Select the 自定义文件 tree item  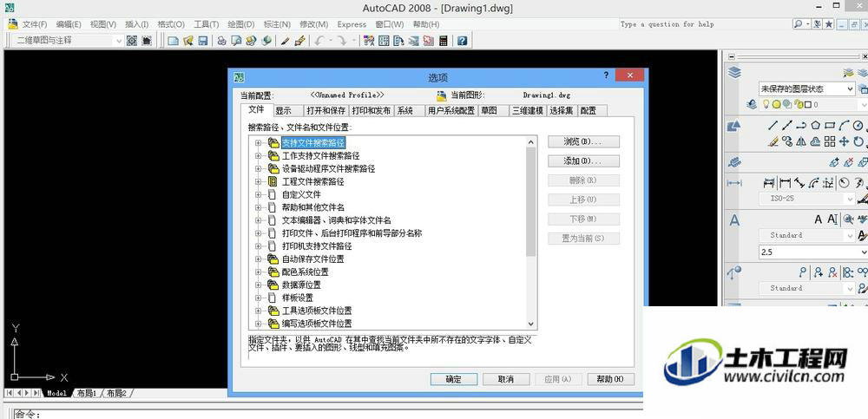301,195
